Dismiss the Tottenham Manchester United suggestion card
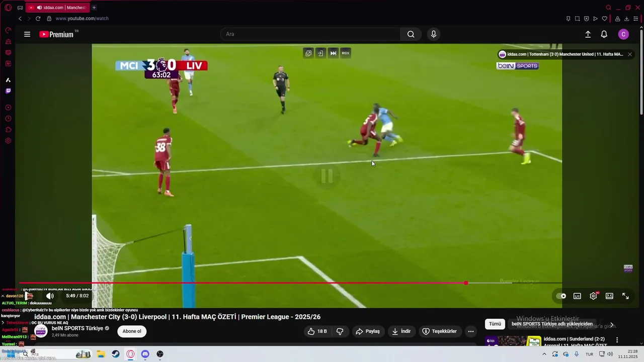This screenshot has width=644, height=362. coord(629,54)
